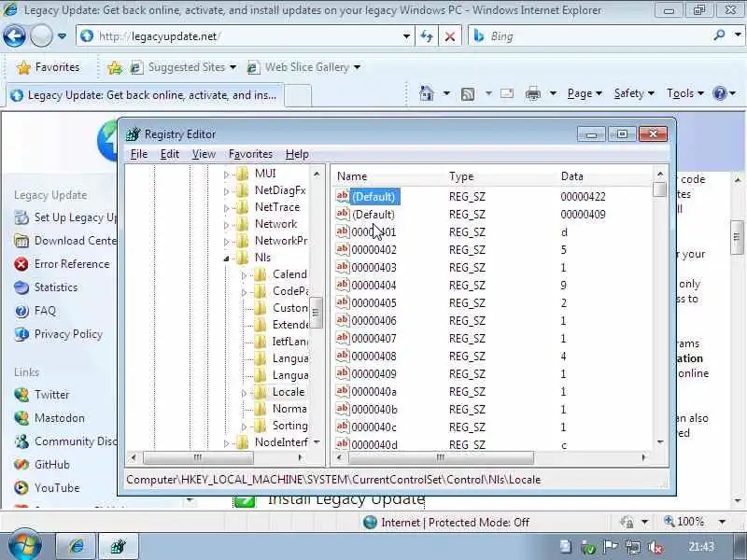Screen dimensions: 747x560
Task: Click the magnifier search icon
Action: (719, 35)
